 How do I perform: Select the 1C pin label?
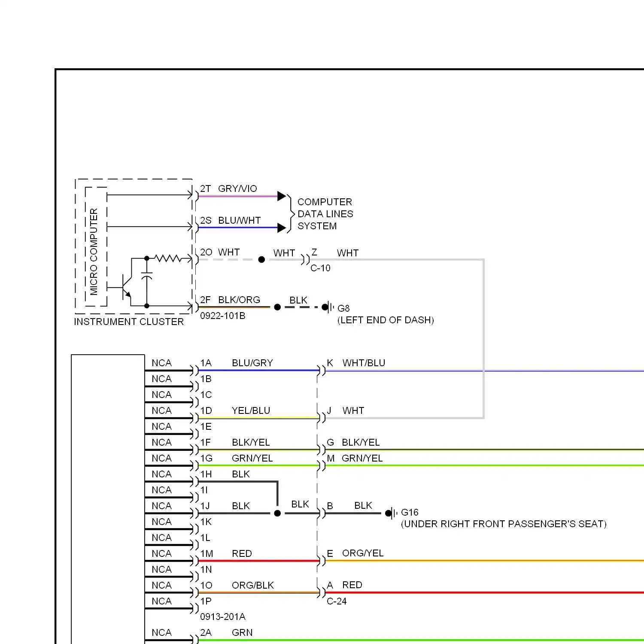click(x=206, y=395)
